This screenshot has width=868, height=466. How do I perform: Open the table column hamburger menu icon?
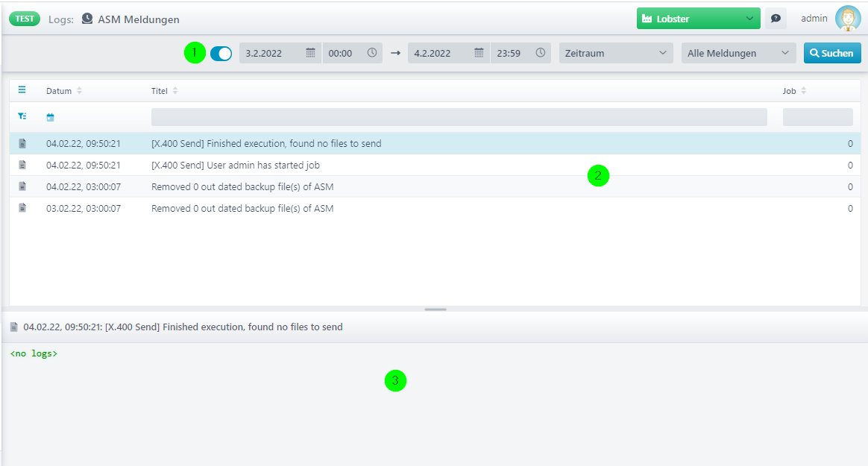click(x=22, y=89)
